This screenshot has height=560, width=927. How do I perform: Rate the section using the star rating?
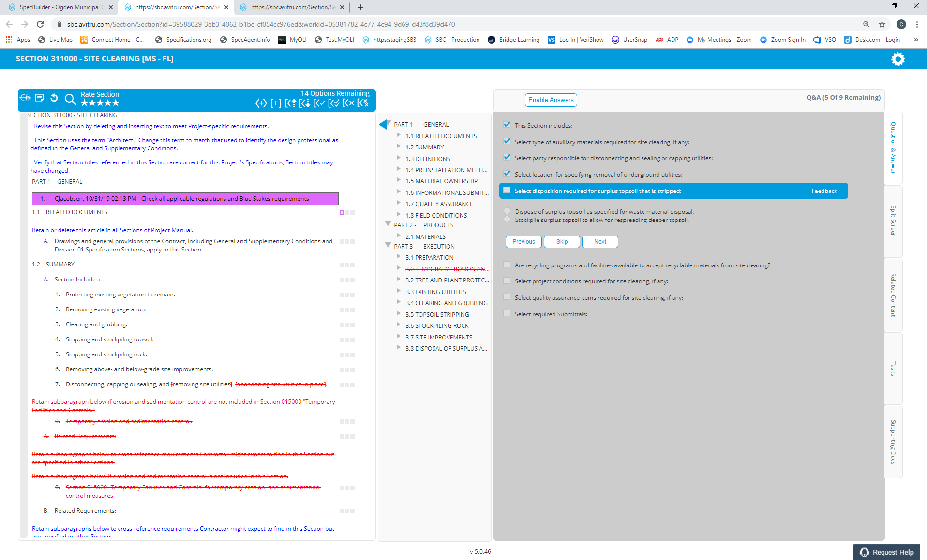[100, 103]
